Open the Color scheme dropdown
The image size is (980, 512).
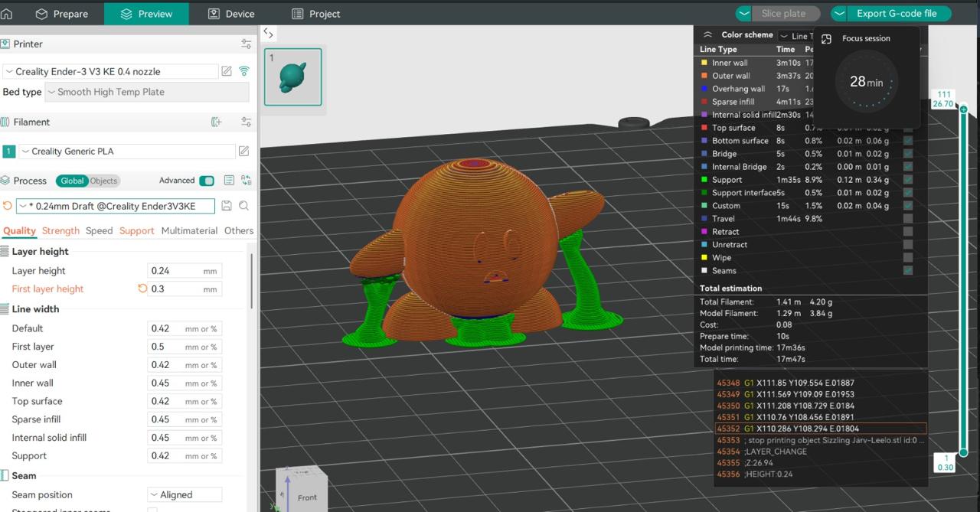click(x=795, y=36)
